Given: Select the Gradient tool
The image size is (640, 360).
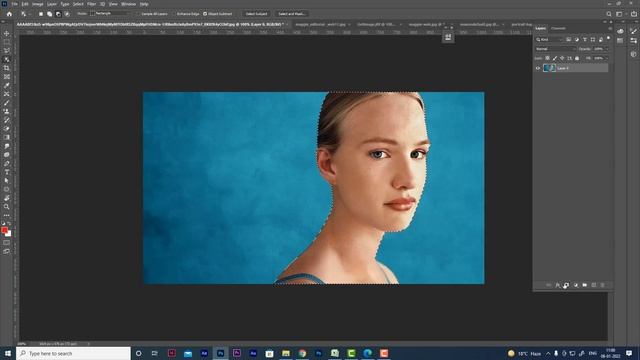Looking at the screenshot, I should (7, 137).
